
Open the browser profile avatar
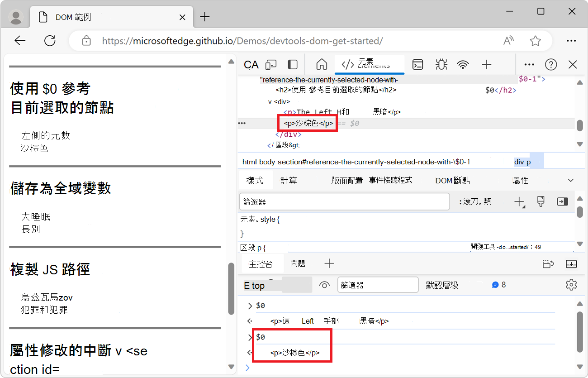pos(16,17)
